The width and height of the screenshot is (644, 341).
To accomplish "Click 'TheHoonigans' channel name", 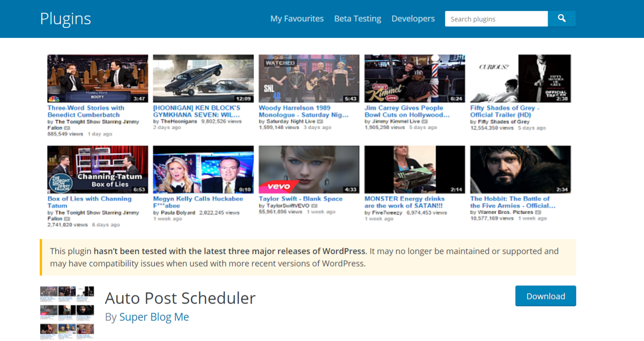I will click(x=178, y=122).
